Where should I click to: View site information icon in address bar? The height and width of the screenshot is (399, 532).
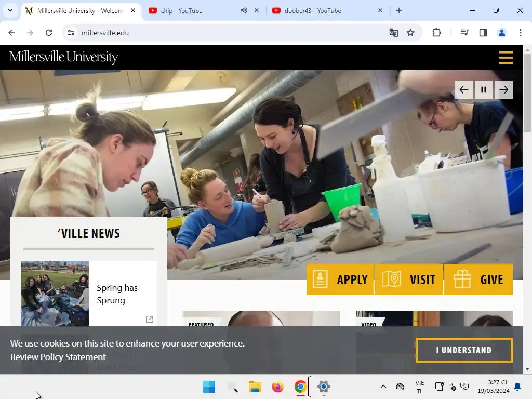[x=71, y=33]
